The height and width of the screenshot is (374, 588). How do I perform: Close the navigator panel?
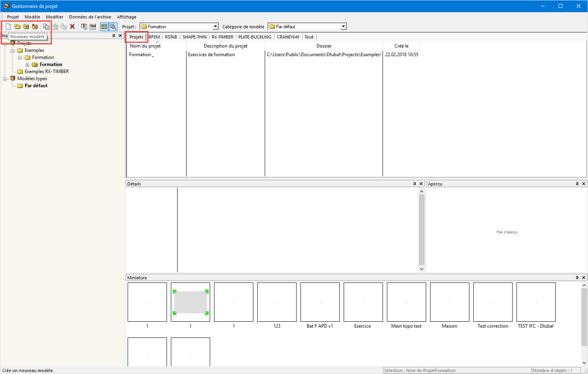120,36
